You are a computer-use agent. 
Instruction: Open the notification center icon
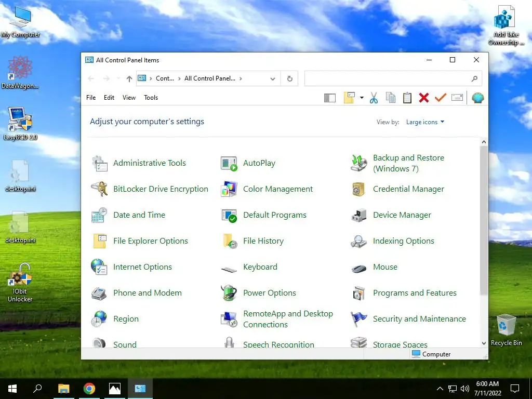pos(515,389)
